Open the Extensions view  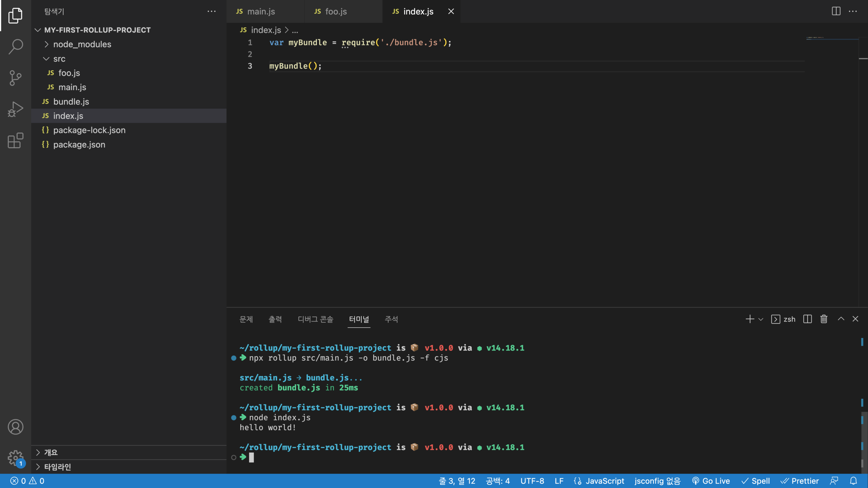click(15, 140)
